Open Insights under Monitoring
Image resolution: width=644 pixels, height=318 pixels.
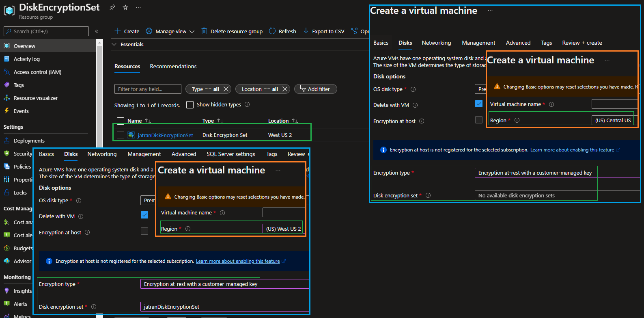click(x=17, y=291)
